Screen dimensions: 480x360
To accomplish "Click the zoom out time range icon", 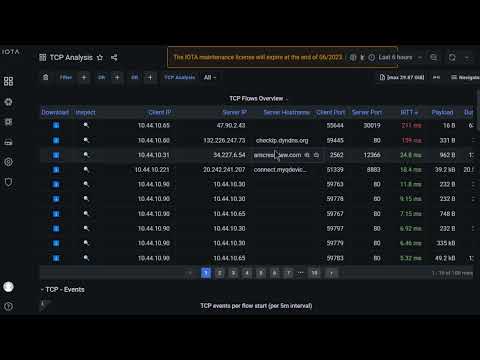I will click(434, 57).
